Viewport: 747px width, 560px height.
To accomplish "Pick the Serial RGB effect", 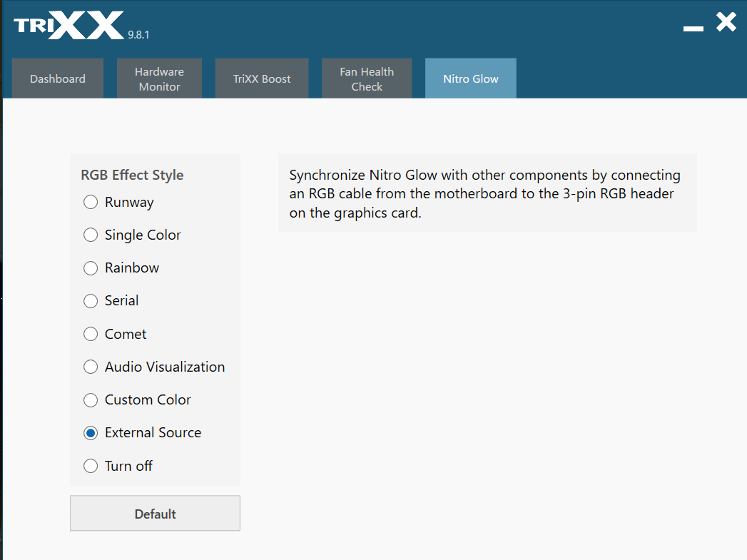I will coord(91,301).
